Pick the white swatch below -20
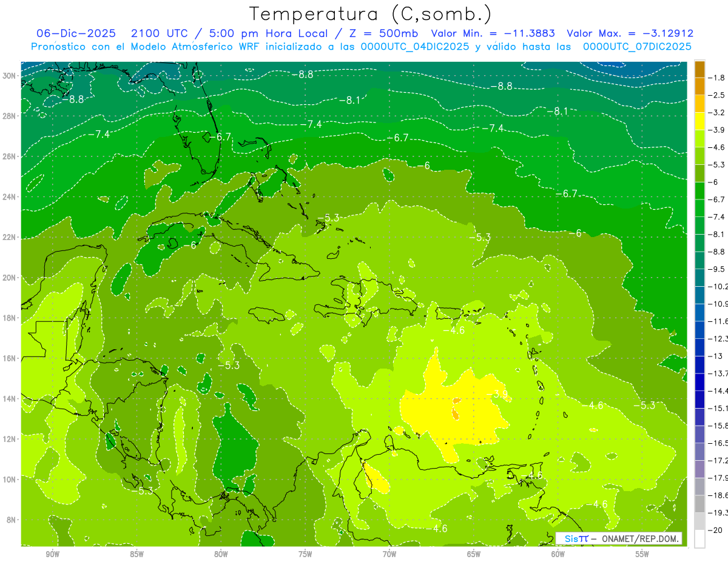This screenshot has height=562, width=728. 699,539
